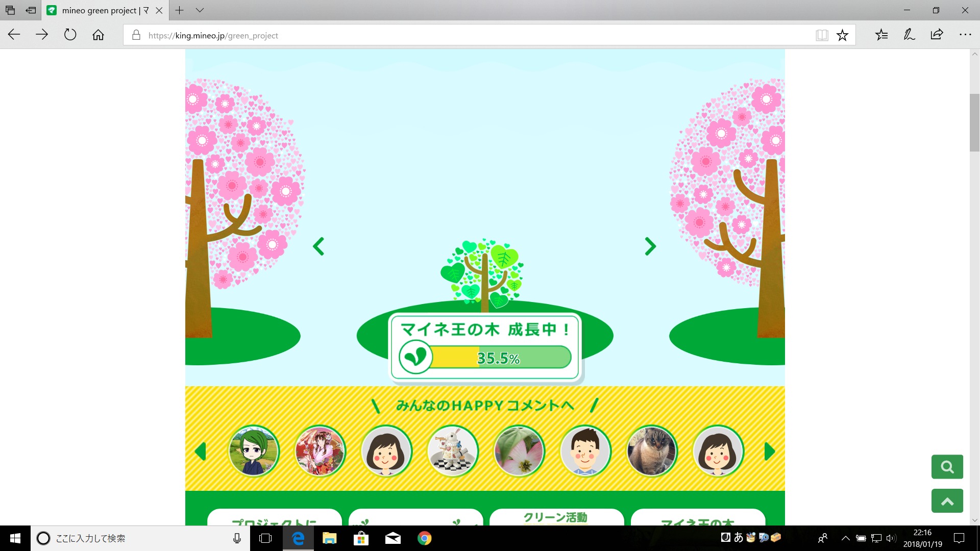Open the みんなのHAPPYコメントへ link
This screenshot has height=551, width=980.
click(484, 406)
